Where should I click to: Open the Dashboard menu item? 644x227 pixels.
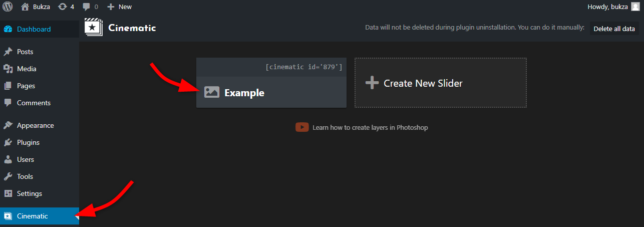pos(34,29)
